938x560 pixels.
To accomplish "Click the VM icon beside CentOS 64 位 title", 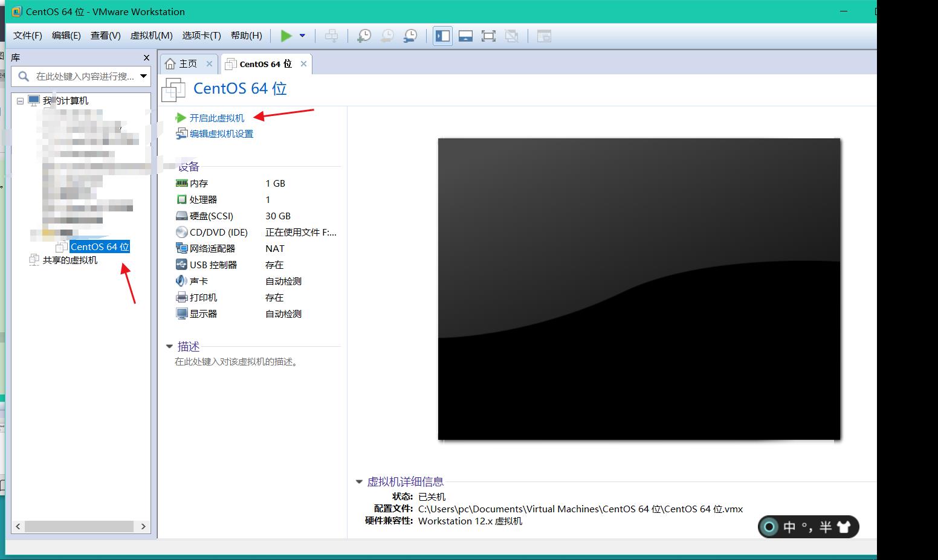I will (x=173, y=89).
